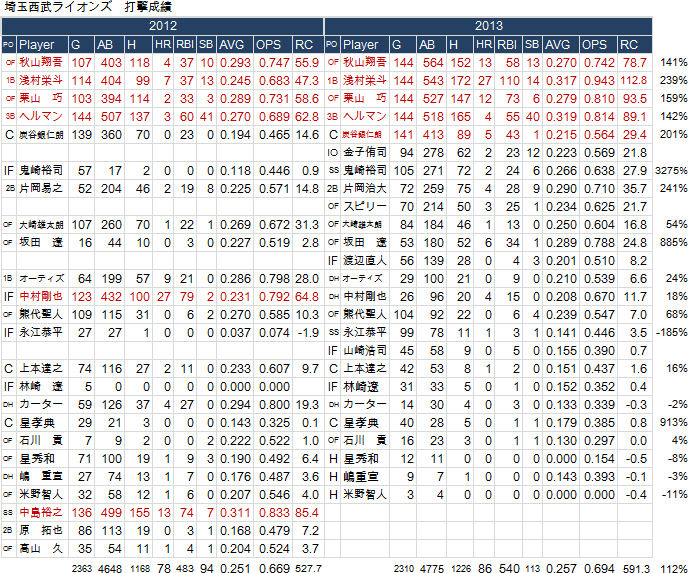Viewport: 688px width, 573px height.
Task: Click the 591.3 total RC for 2013
Action: click(x=636, y=569)
